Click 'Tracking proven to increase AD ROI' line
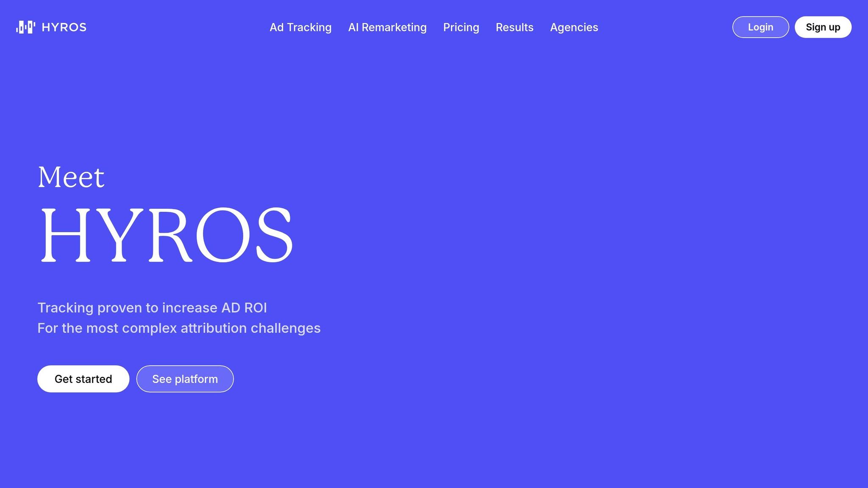 [x=152, y=308]
